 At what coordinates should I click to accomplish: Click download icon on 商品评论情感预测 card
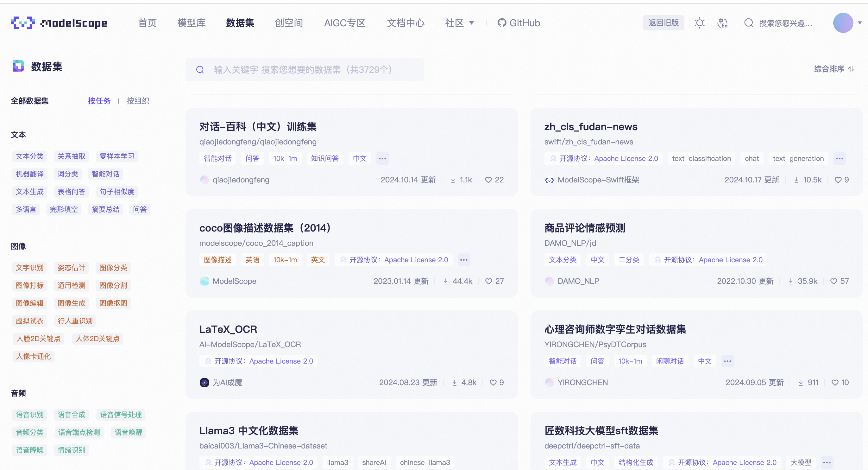[790, 281]
